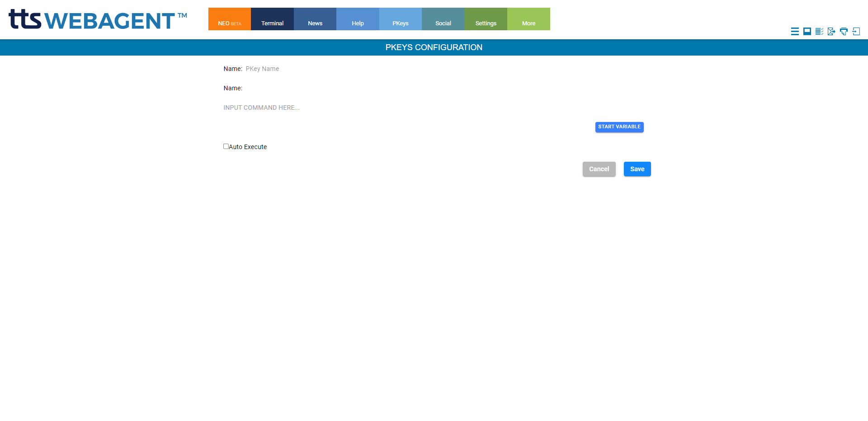Cancel the PKey configuration
The image size is (868, 421).
[x=599, y=169]
